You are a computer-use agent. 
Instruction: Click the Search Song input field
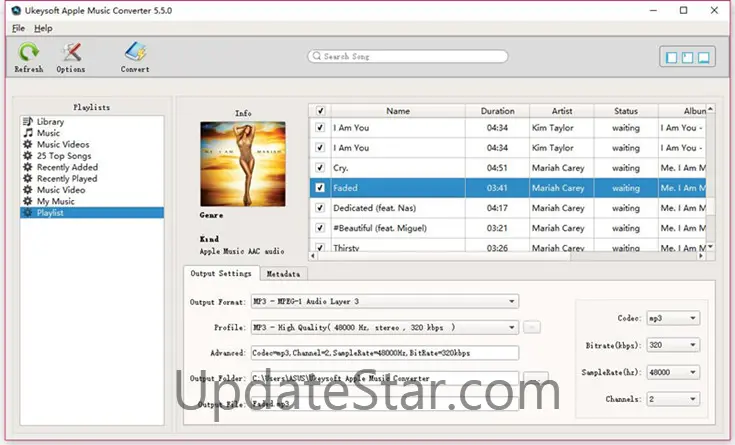(408, 56)
